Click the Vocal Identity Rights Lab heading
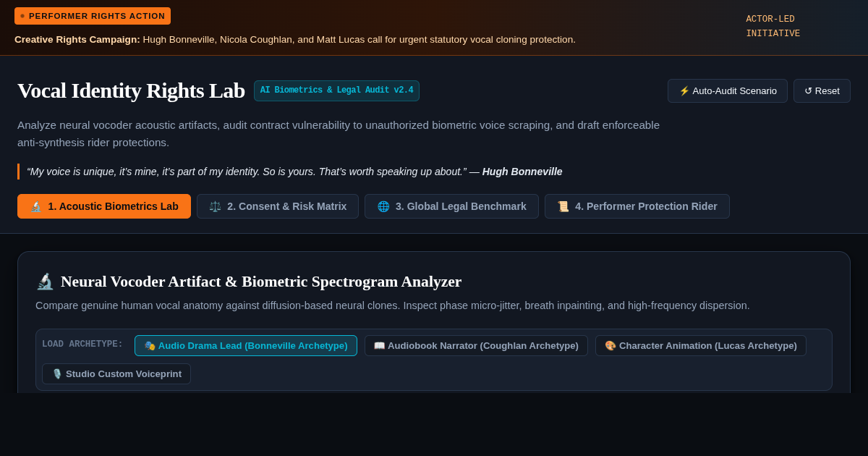Screen dimensions: 868x456 coord(131,90)
